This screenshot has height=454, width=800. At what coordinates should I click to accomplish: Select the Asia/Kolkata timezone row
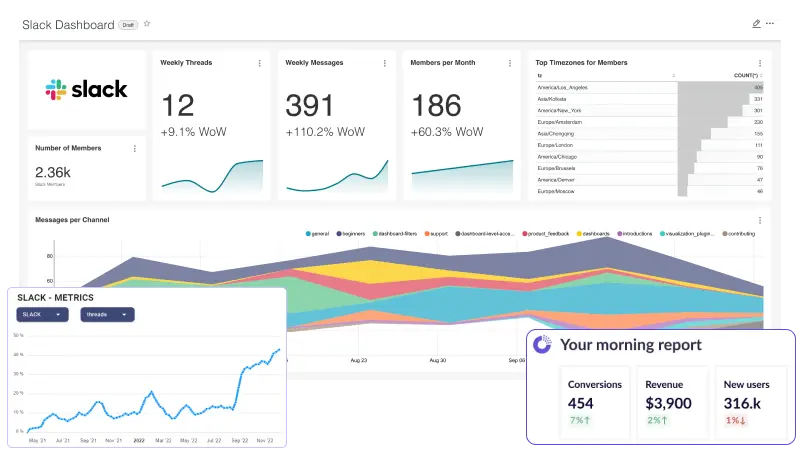tap(650, 99)
